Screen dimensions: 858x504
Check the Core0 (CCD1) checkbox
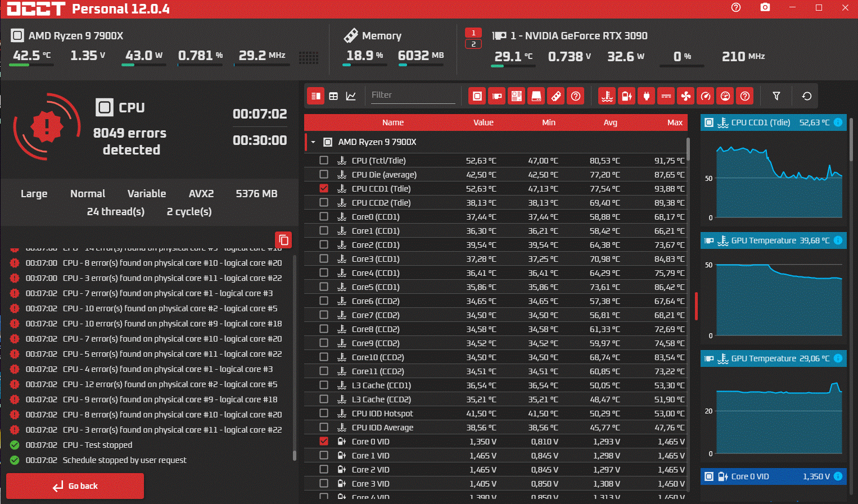click(324, 216)
